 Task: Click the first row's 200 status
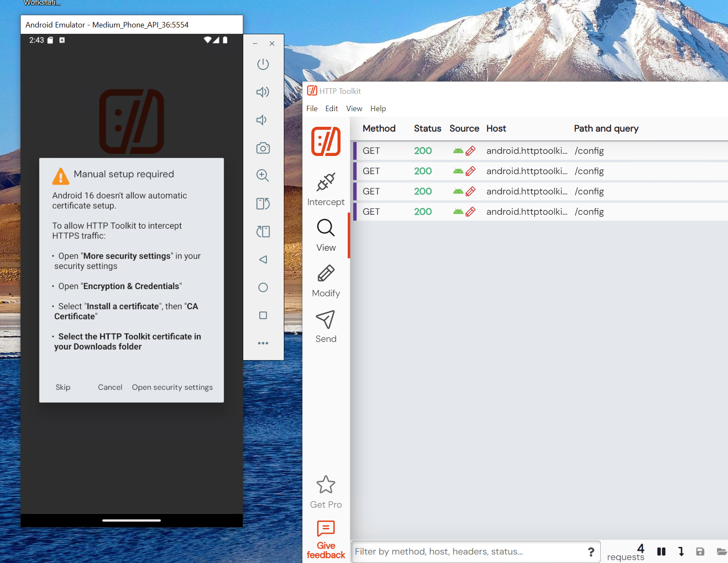click(423, 151)
